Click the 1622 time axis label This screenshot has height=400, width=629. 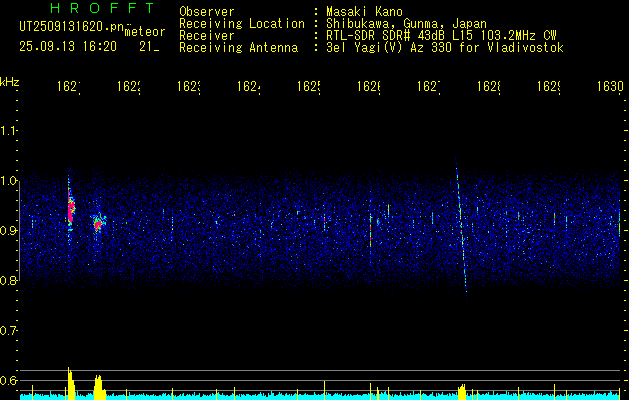pyautogui.click(x=128, y=86)
